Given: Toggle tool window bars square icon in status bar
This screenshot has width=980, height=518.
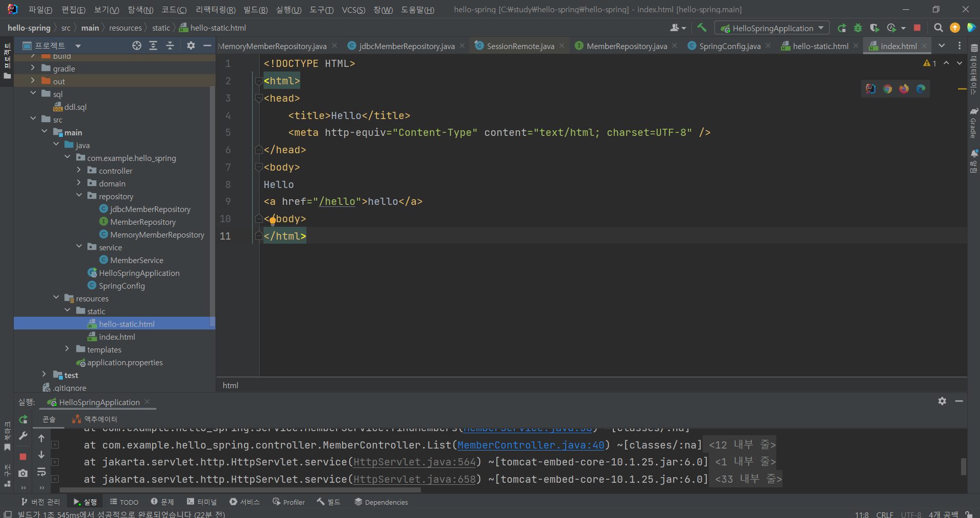Looking at the screenshot, I should [7, 514].
